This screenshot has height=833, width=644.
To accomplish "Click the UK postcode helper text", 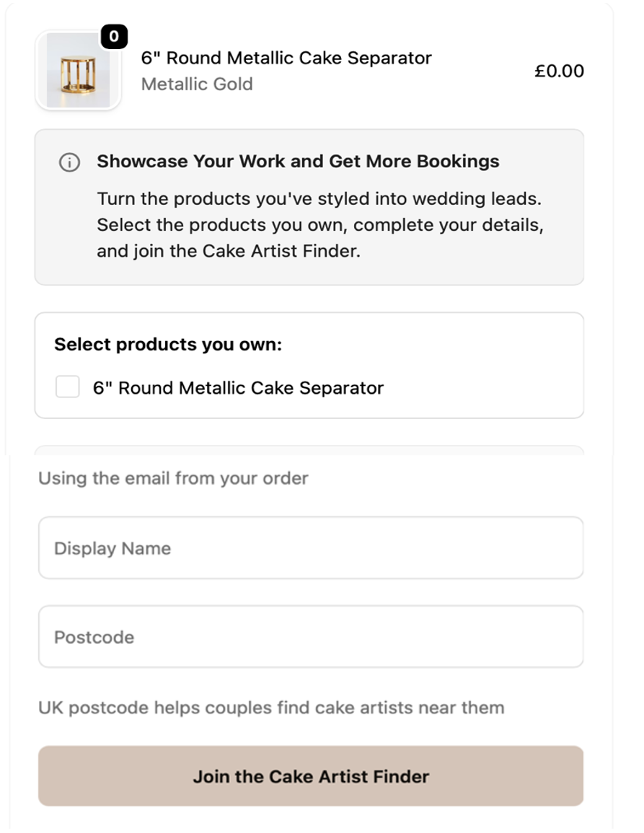I will tap(271, 708).
